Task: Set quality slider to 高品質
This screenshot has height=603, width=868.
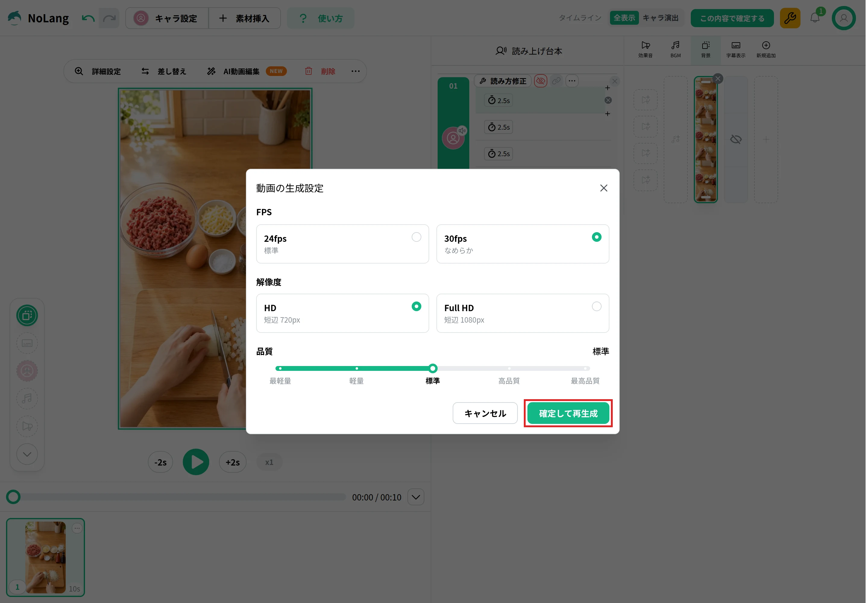Action: 509,368
